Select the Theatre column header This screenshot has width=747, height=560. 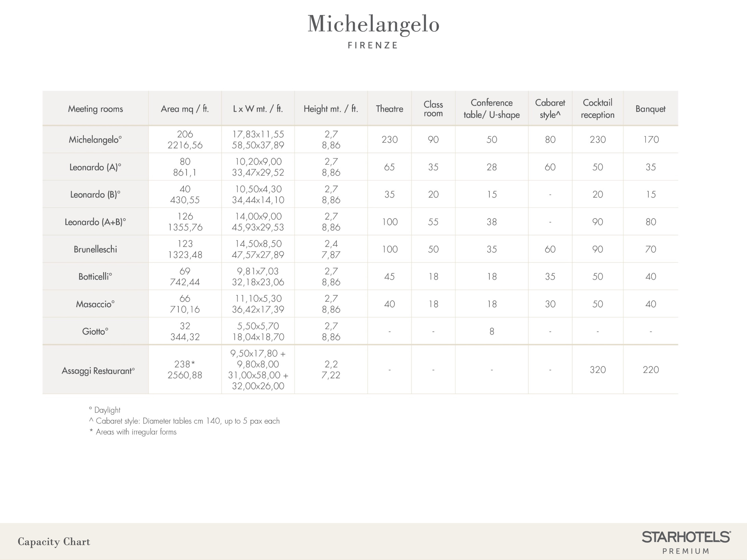(x=389, y=109)
